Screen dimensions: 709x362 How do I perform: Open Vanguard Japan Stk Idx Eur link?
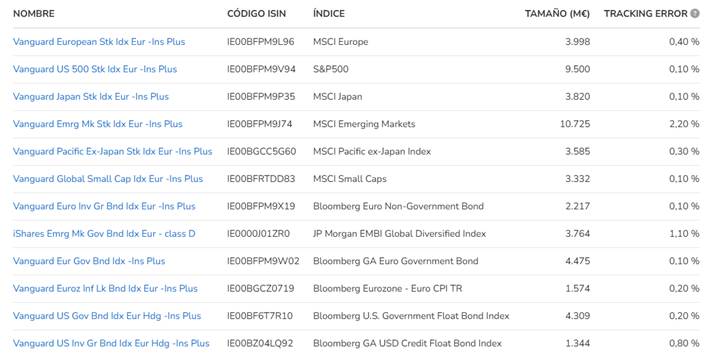pos(91,97)
